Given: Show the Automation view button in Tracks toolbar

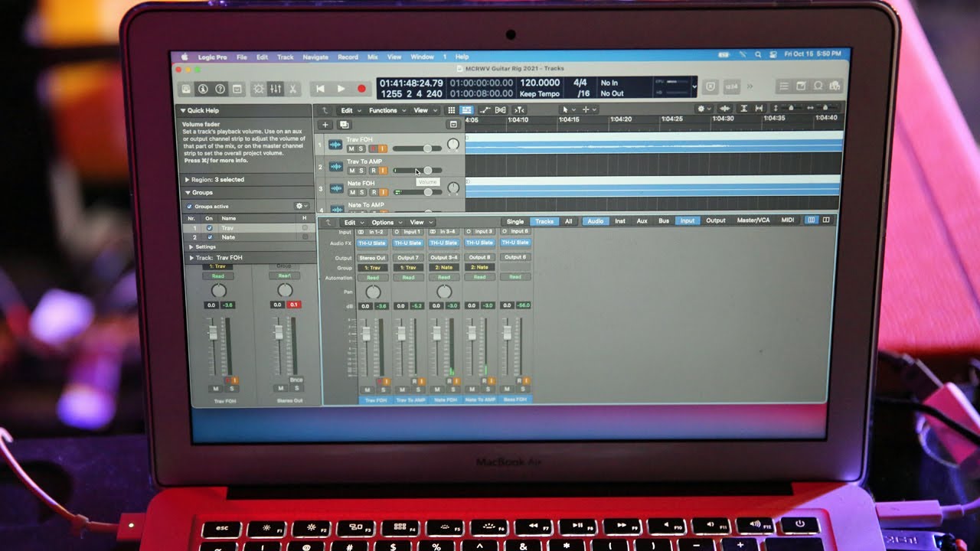Looking at the screenshot, I should (484, 110).
